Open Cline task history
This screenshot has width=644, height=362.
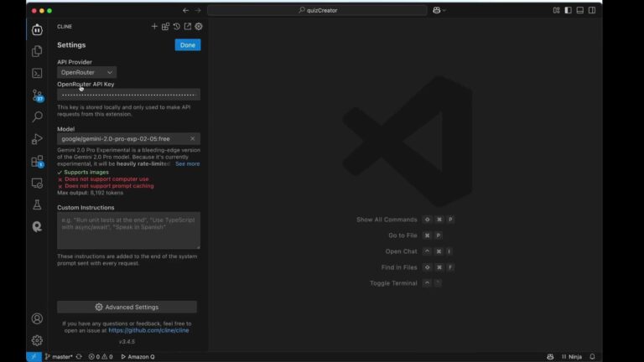177,26
